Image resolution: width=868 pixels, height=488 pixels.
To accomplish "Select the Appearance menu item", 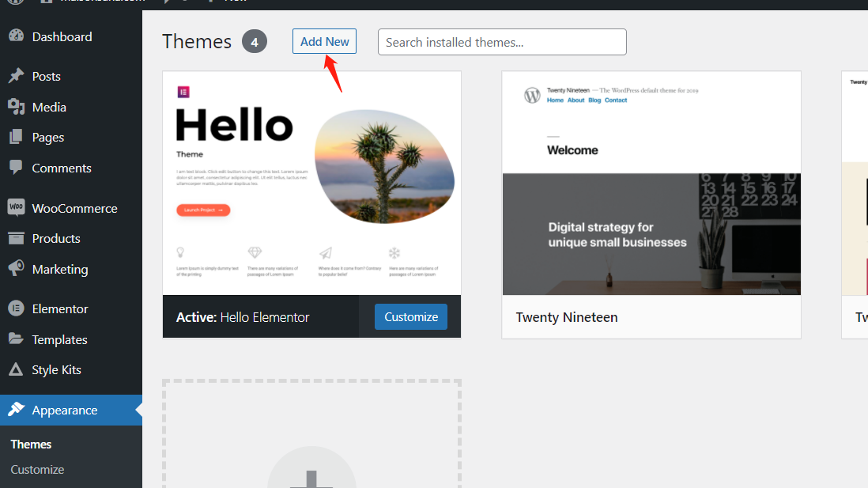I will (71, 410).
